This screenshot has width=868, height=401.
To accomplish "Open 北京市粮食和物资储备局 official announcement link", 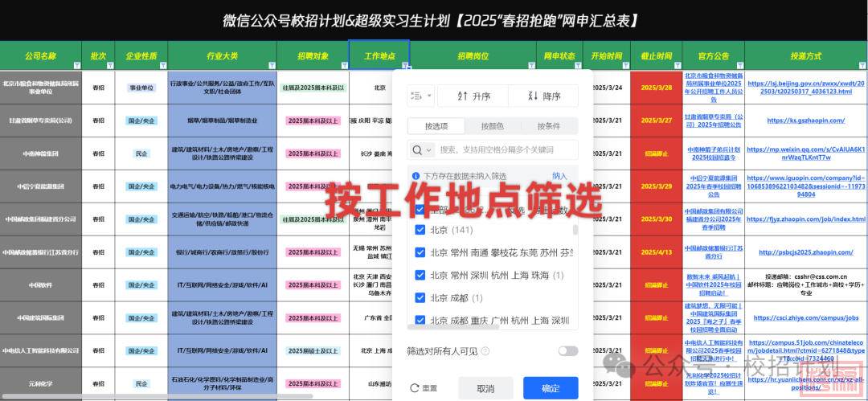I will tap(713, 88).
